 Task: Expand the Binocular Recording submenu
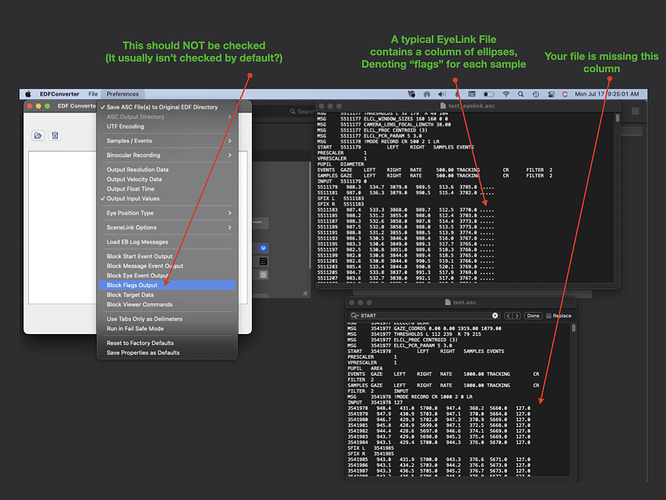point(167,155)
